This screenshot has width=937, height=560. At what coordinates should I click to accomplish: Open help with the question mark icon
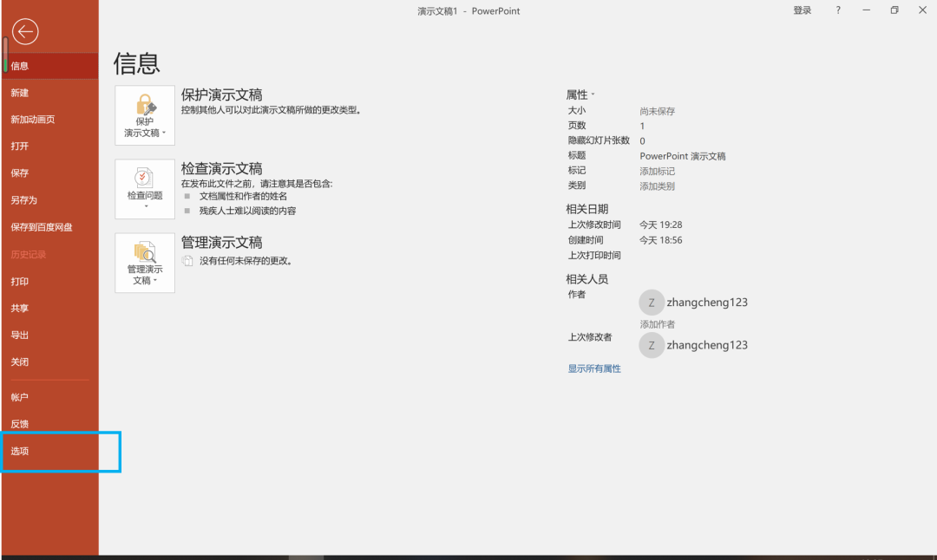(x=838, y=10)
